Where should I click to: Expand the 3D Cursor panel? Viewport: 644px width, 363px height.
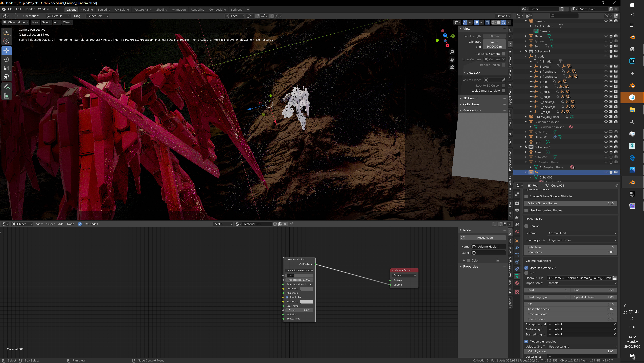470,98
